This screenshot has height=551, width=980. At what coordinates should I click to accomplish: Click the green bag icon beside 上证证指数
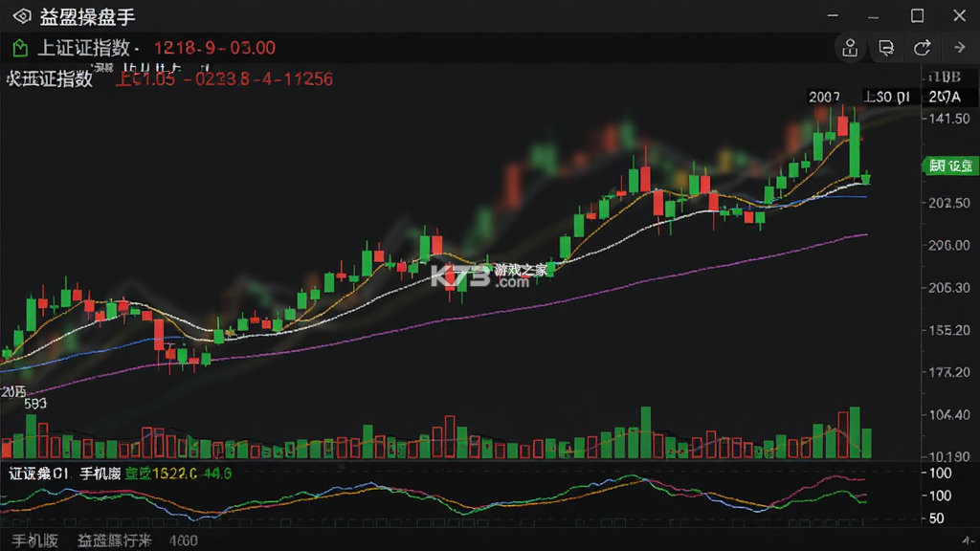pos(20,48)
